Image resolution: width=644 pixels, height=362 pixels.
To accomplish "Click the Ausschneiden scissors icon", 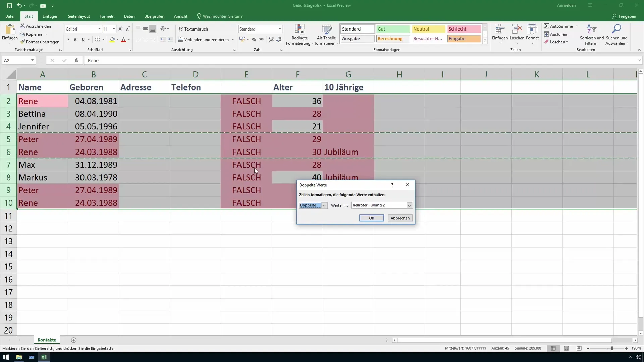I will pos(22,26).
